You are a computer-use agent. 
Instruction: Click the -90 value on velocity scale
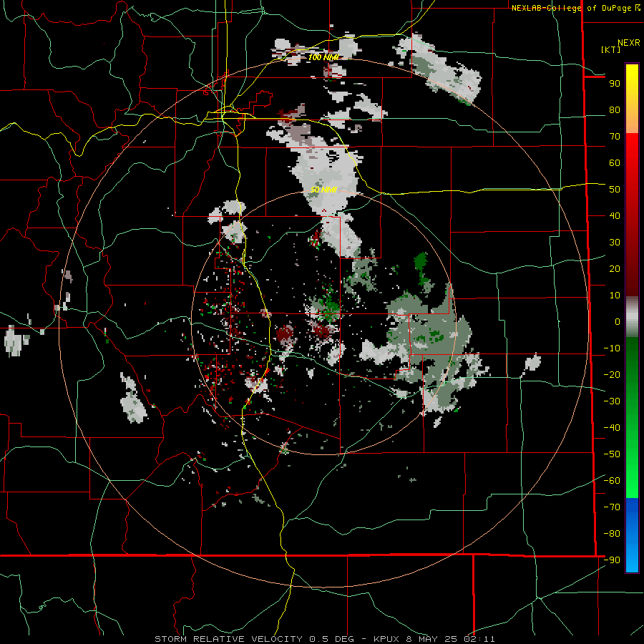(612, 560)
